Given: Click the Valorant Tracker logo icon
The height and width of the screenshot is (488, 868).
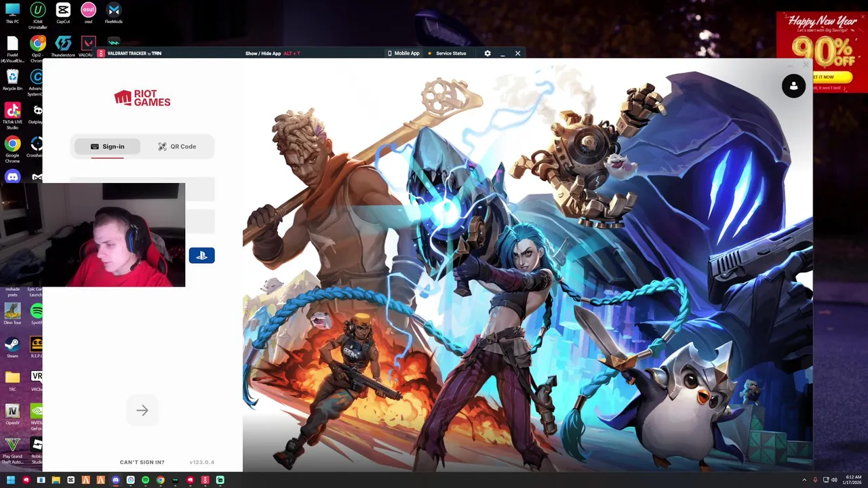Looking at the screenshot, I should [101, 54].
